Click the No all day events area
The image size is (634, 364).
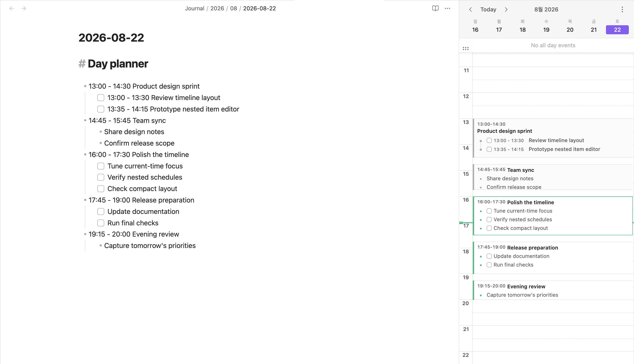click(553, 45)
